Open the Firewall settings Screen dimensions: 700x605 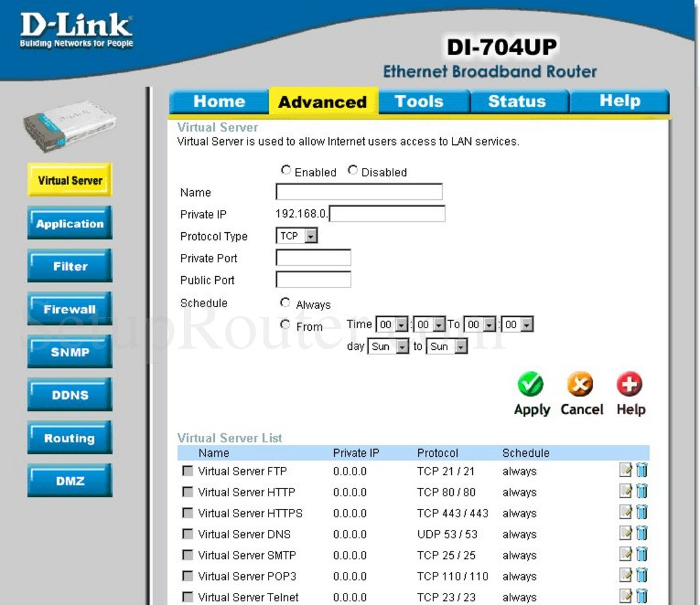pyautogui.click(x=69, y=309)
